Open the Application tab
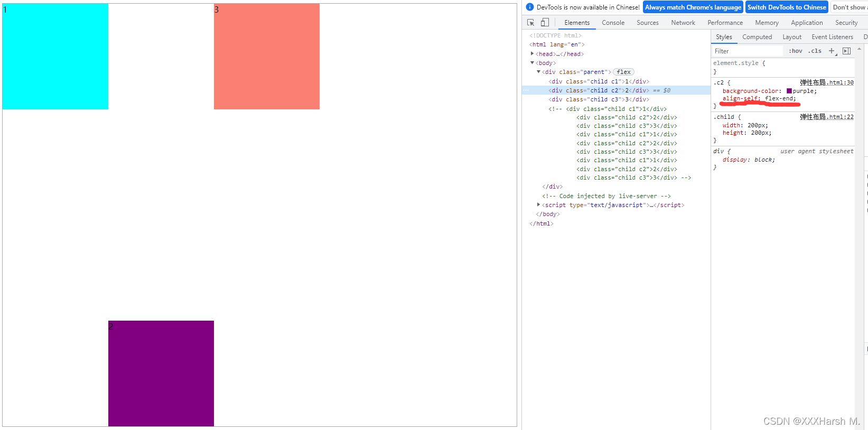The image size is (868, 430). tap(807, 23)
